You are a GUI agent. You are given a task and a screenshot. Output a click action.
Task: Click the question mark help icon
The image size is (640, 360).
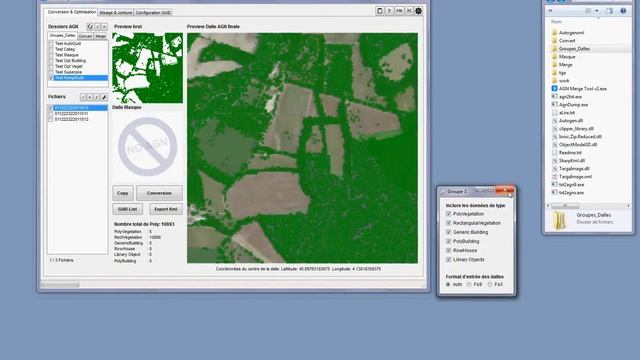[389, 11]
